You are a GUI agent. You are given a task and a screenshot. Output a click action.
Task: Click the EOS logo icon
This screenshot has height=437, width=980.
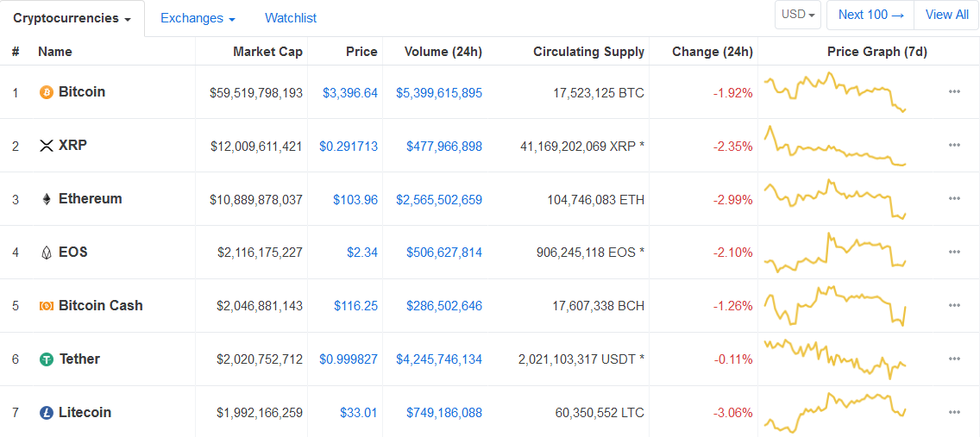tap(47, 253)
